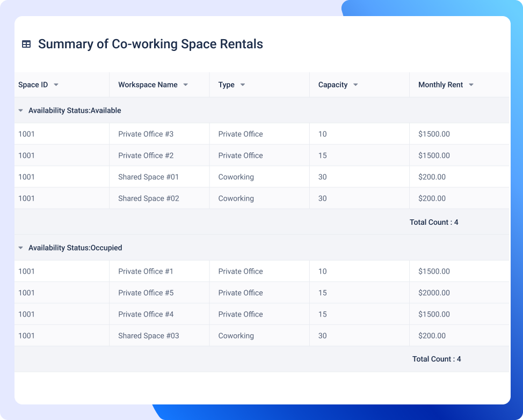Select the Shared Space #01 cell
The width and height of the screenshot is (523, 420).
click(159, 177)
